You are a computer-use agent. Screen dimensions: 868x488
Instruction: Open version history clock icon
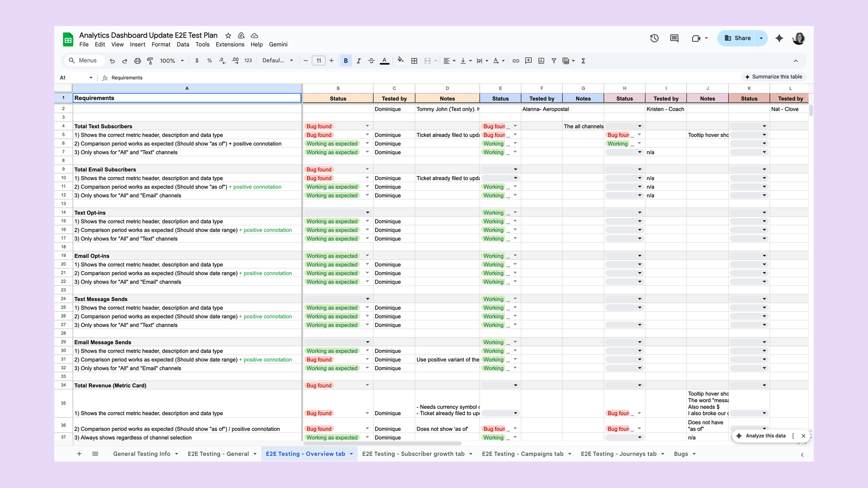click(x=654, y=38)
